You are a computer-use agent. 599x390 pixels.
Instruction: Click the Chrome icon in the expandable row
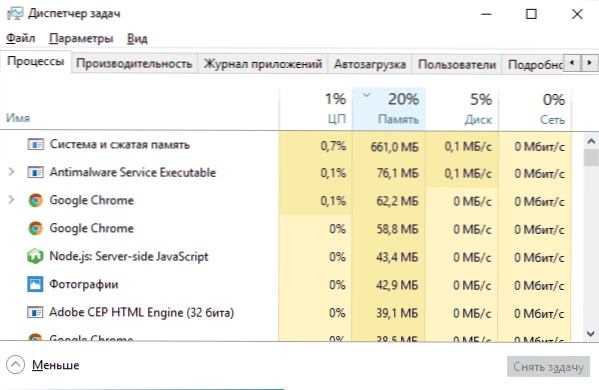(x=35, y=200)
